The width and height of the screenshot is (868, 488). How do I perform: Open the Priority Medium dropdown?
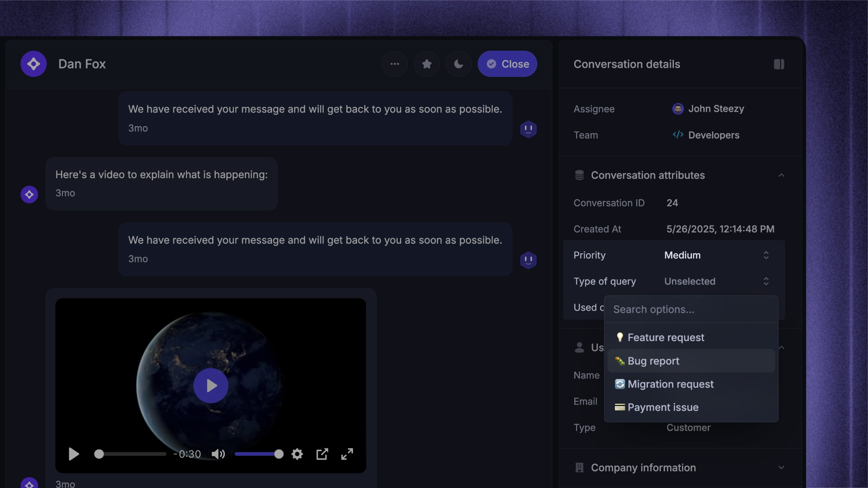coord(717,255)
